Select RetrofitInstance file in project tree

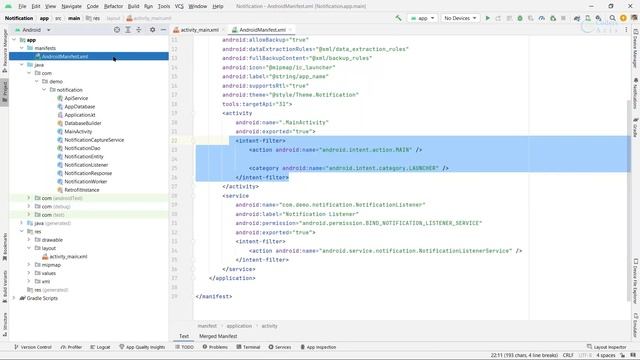(82, 190)
